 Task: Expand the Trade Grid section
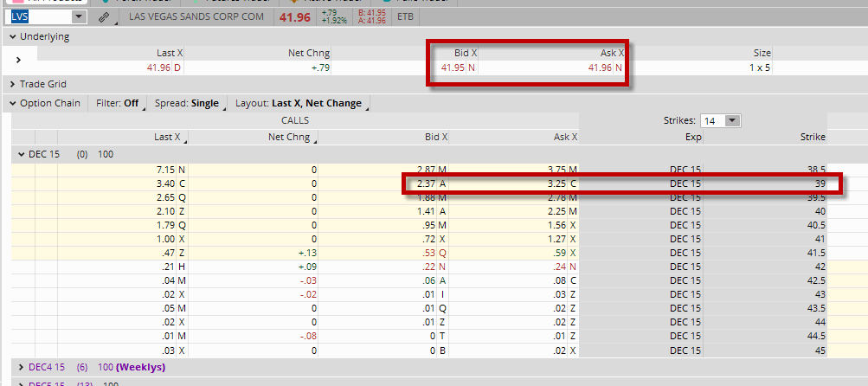tap(13, 84)
